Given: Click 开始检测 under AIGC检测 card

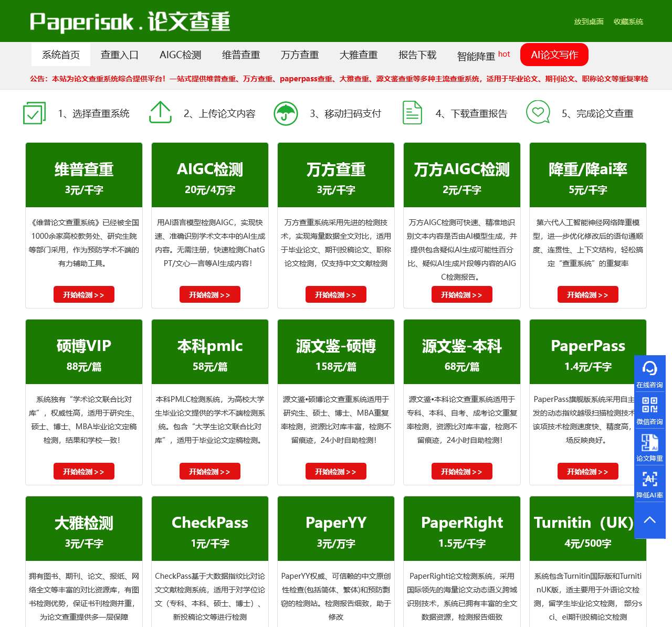Looking at the screenshot, I should coord(210,295).
